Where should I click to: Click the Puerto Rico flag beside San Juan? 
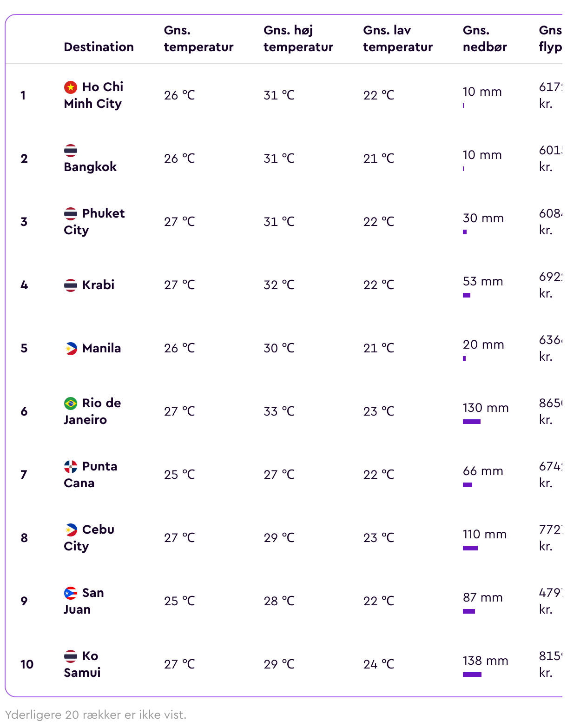[x=70, y=593]
